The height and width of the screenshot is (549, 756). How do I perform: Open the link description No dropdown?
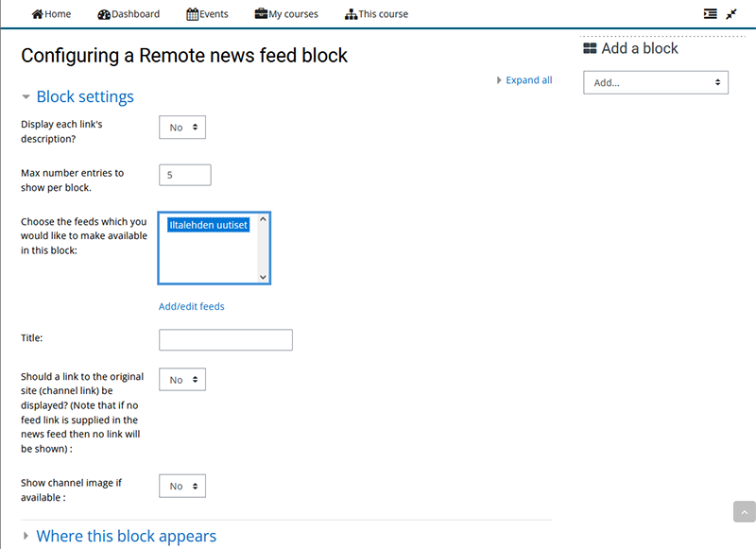[181, 127]
